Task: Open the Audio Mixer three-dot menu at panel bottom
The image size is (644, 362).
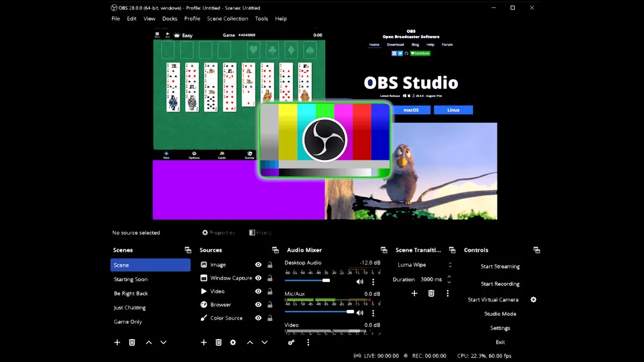Action: tap(308, 342)
